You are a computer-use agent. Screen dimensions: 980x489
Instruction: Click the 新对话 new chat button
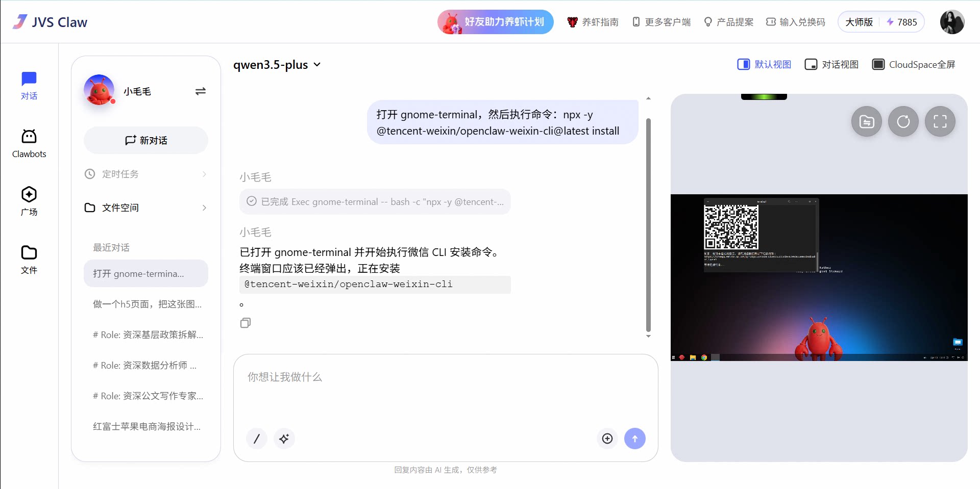coord(146,140)
